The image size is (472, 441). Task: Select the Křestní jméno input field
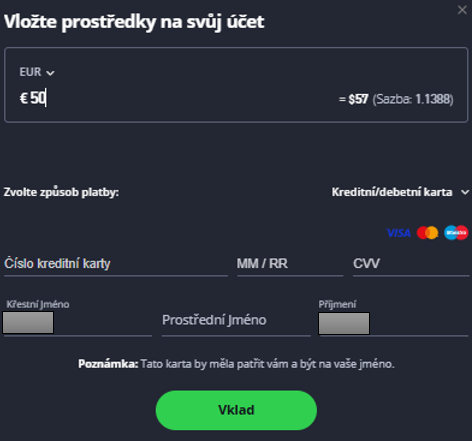click(78, 323)
